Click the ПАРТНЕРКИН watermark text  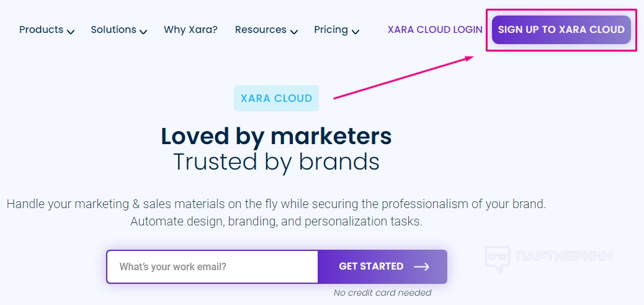click(x=565, y=256)
